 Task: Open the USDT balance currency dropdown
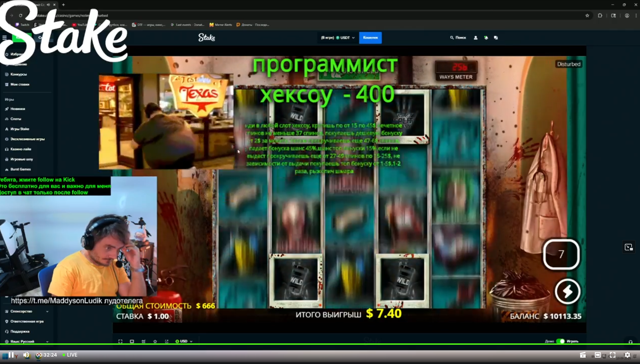[338, 38]
